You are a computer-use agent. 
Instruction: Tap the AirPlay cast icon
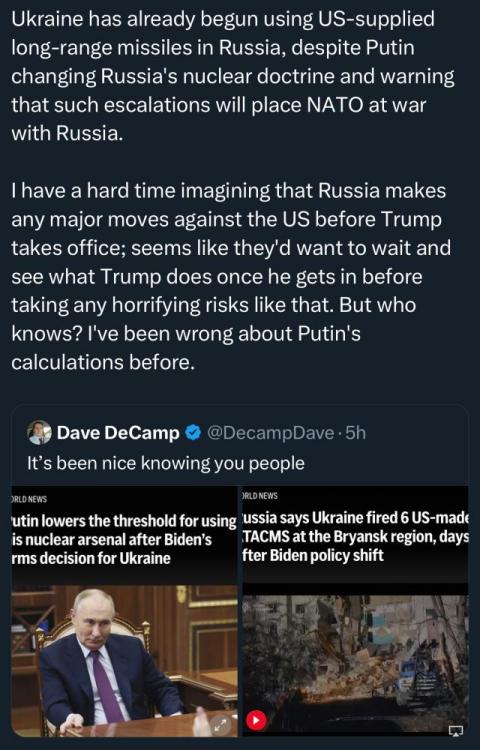click(455, 730)
